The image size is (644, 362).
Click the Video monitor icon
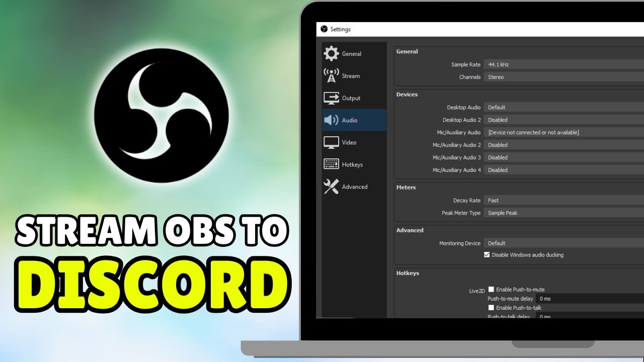[x=331, y=142]
